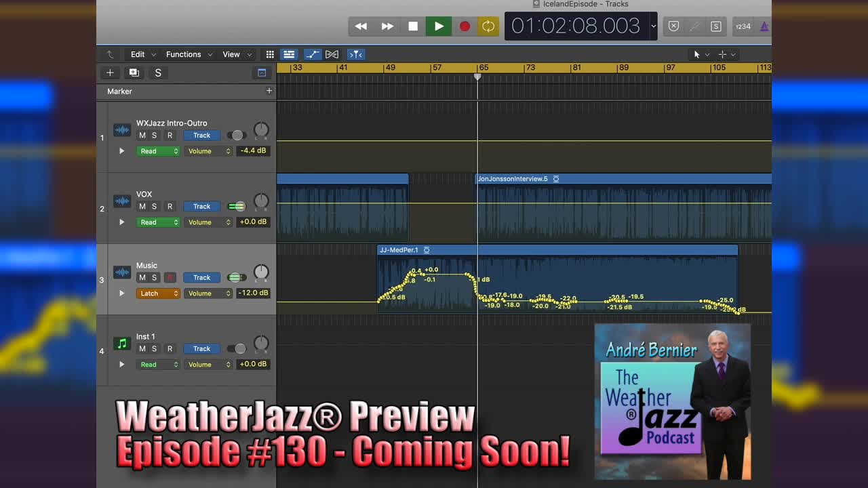Toggle the yellow Cycle mode button
This screenshot has height=488, width=868.
pos(488,26)
